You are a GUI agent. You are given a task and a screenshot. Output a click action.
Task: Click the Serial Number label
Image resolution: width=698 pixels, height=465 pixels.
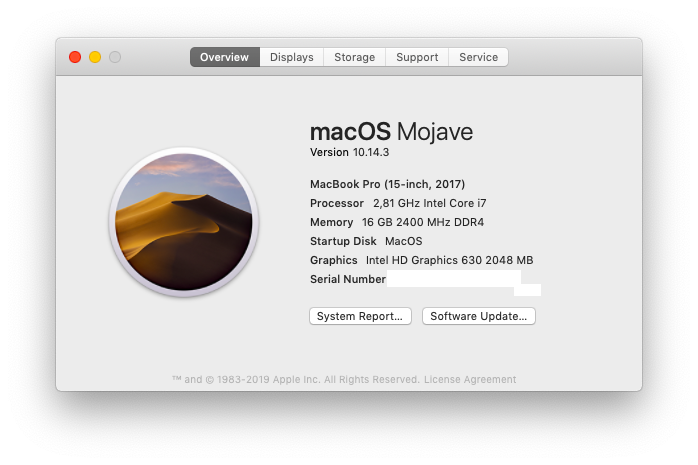(x=347, y=279)
